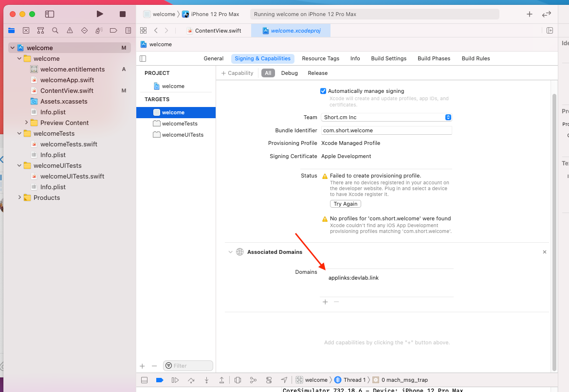Image resolution: width=569 pixels, height=392 pixels.
Task: Add a new Capability
Action: (x=238, y=73)
